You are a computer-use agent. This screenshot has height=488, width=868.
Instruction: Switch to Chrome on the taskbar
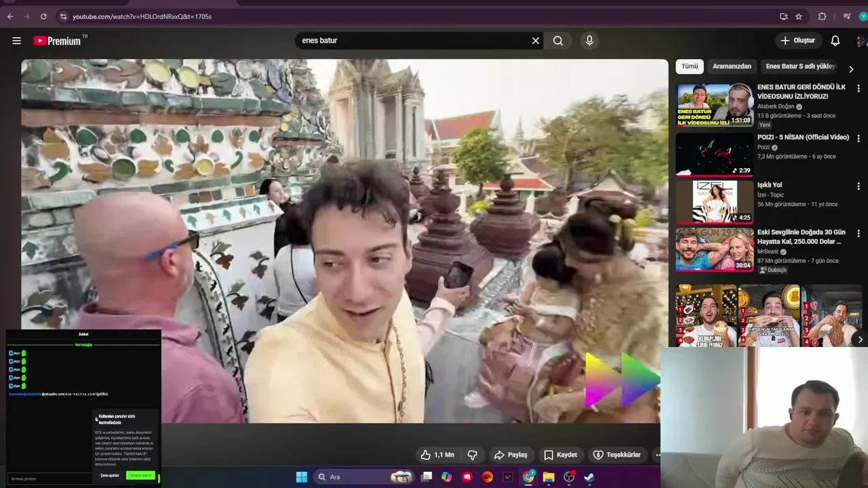click(x=528, y=477)
